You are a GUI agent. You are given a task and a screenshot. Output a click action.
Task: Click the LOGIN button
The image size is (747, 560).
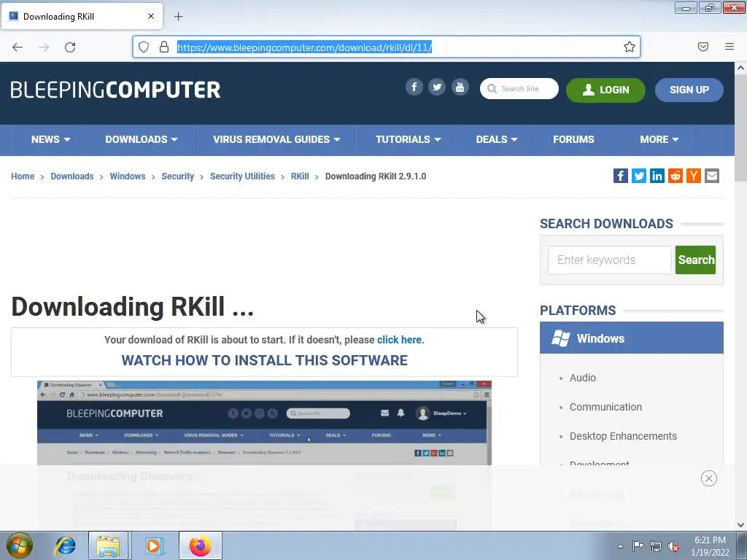point(605,90)
